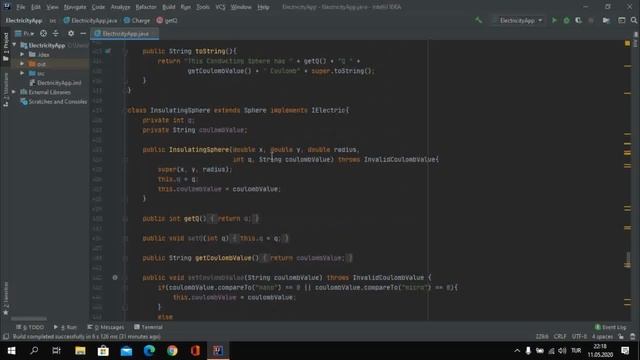The image size is (640, 360).
Task: Select the ElectricityApp.java editor tab
Action: (x=124, y=33)
